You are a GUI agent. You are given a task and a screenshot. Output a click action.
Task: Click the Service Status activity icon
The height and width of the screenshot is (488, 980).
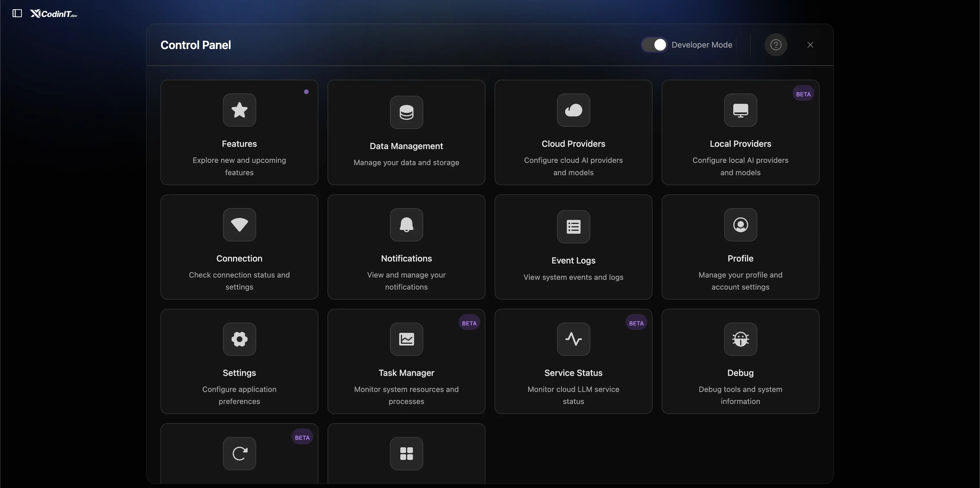(573, 339)
